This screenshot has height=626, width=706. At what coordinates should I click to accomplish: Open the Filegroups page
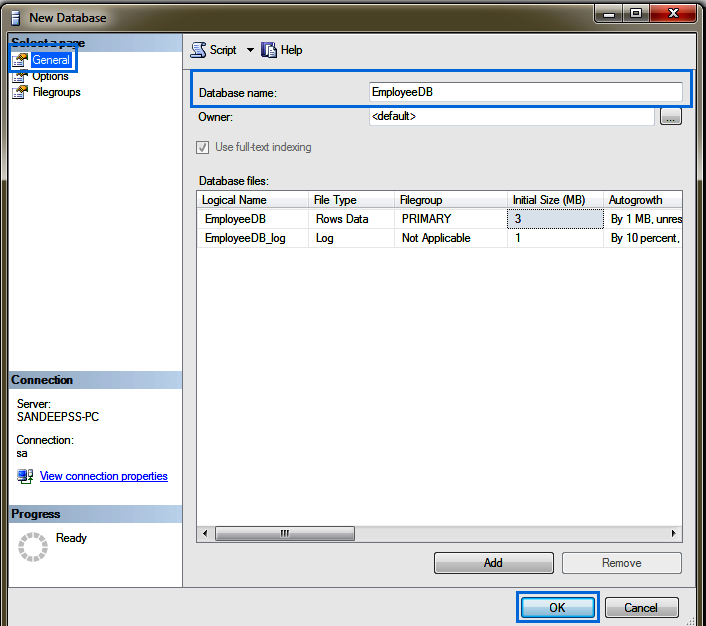[56, 92]
